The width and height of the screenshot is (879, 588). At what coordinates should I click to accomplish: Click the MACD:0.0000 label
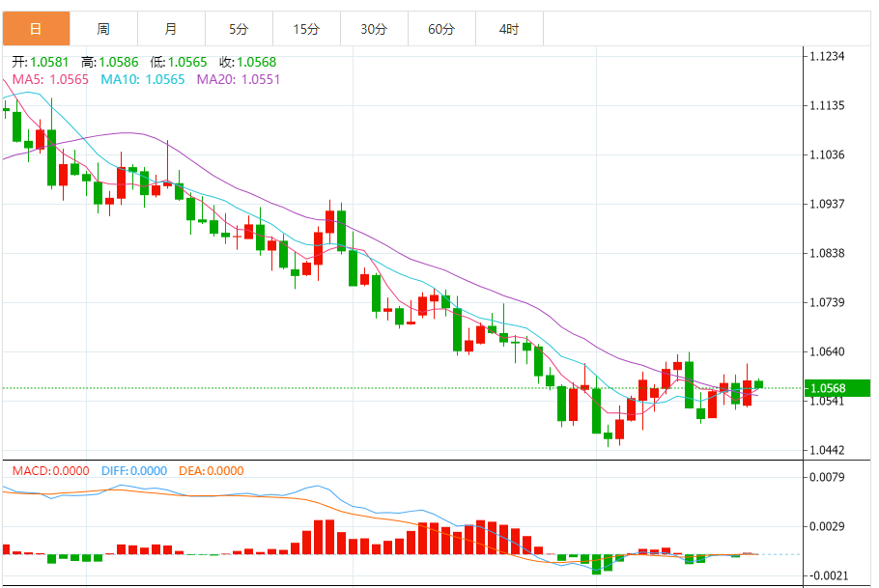tap(51, 471)
